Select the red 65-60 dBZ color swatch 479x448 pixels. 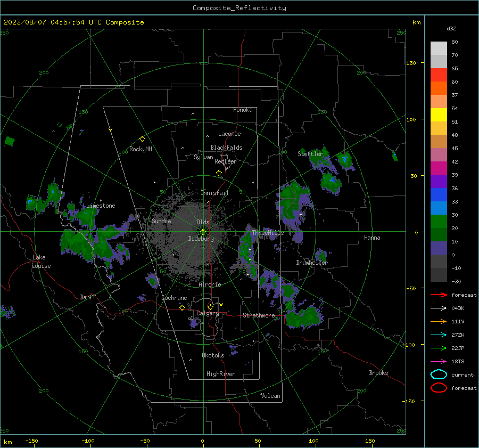click(439, 75)
